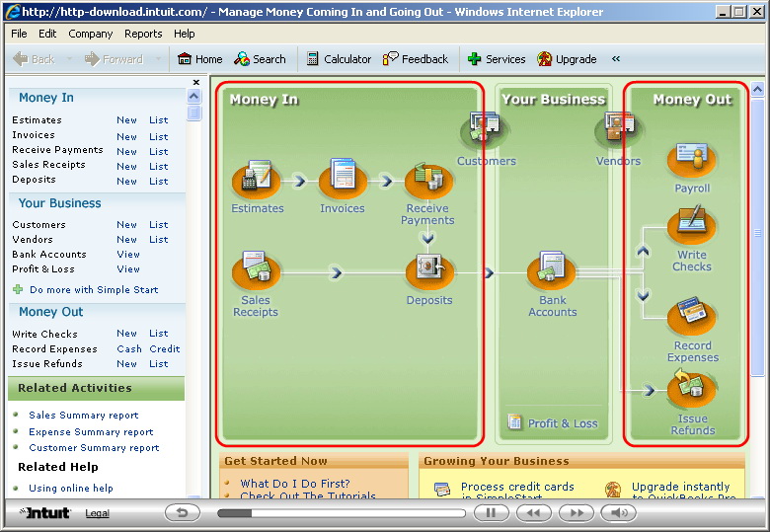
Task: Open What Do I Do First link
Action: (294, 484)
